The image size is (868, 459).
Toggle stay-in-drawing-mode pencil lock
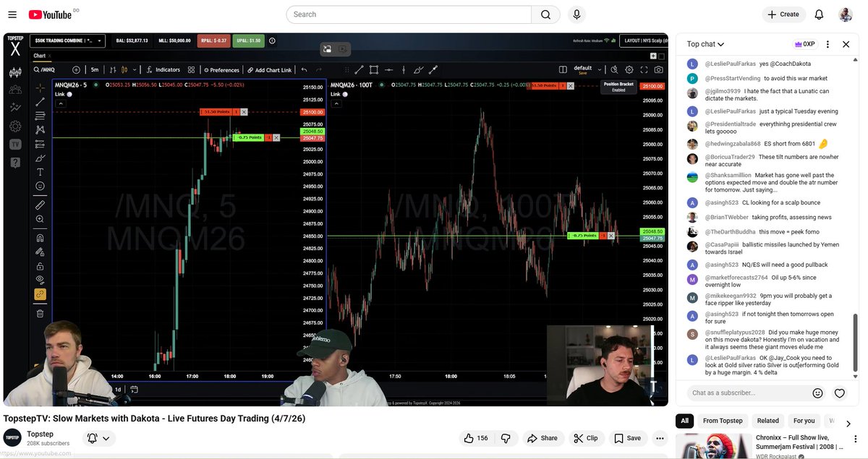[x=40, y=252]
